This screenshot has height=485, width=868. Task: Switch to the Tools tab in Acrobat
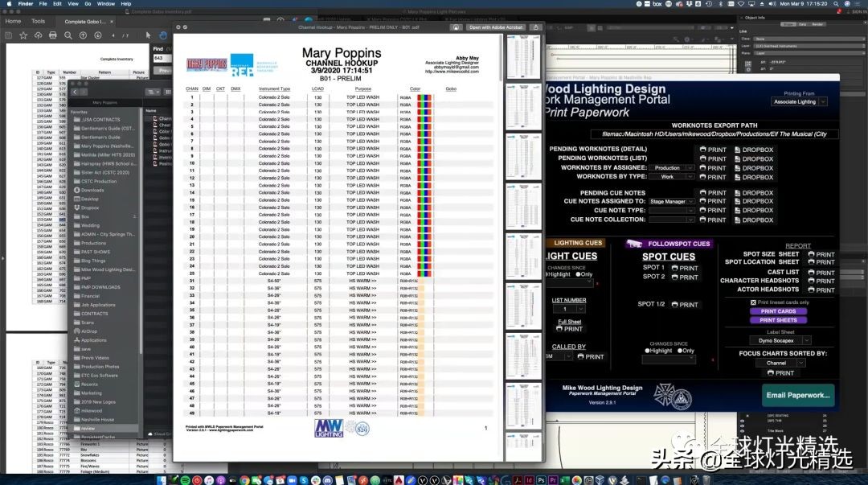(38, 22)
